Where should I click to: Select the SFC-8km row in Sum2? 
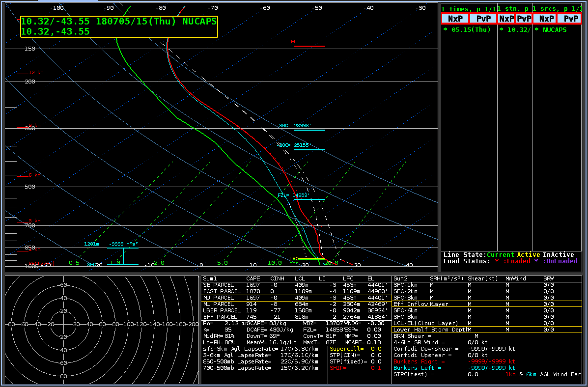[x=487, y=317]
